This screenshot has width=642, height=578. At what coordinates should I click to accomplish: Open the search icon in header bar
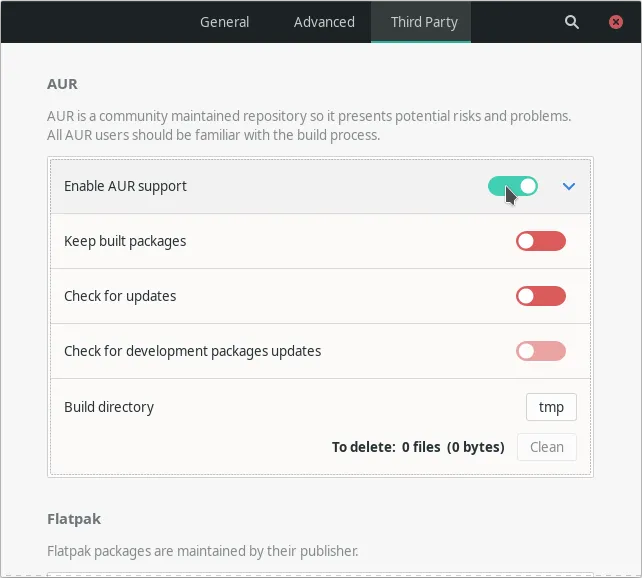point(572,22)
